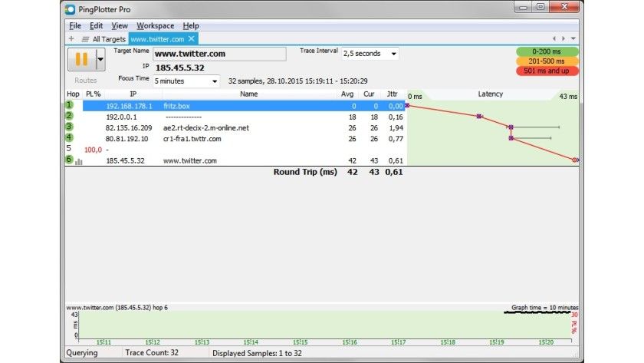Click the time graph for twitter.com hop 6

click(x=324, y=325)
